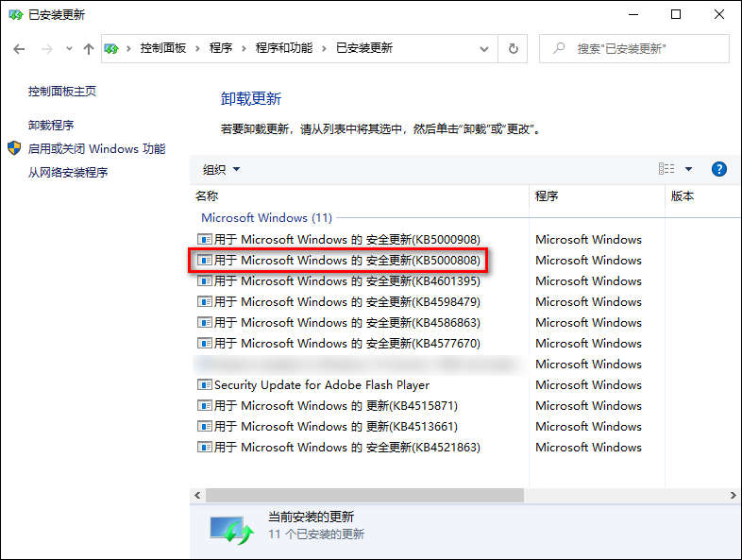Select security update KB5000808
The image size is (742, 560).
[x=339, y=261]
